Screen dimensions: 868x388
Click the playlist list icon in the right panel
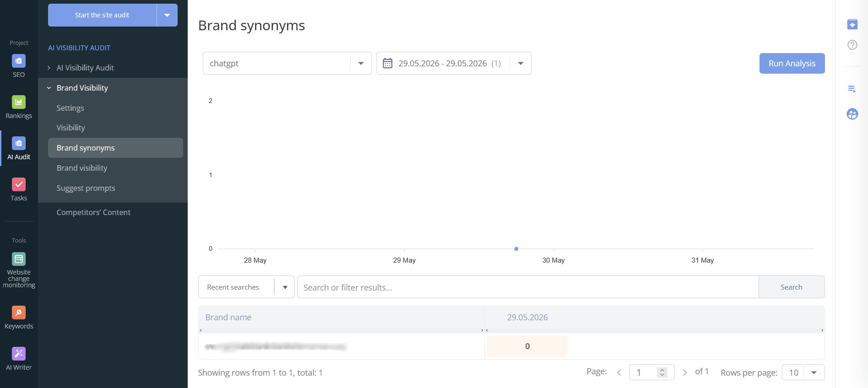click(x=852, y=89)
